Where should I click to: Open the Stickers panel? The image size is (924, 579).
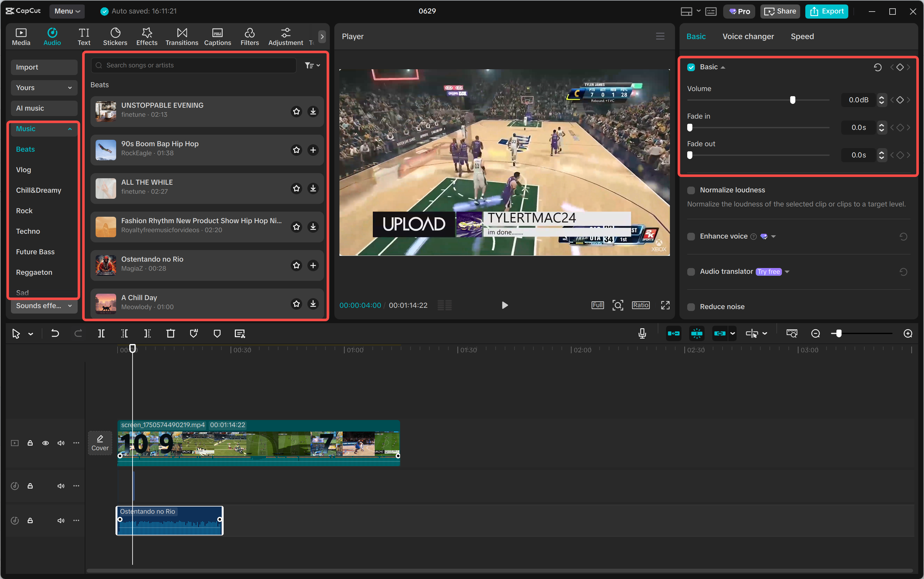tap(115, 36)
